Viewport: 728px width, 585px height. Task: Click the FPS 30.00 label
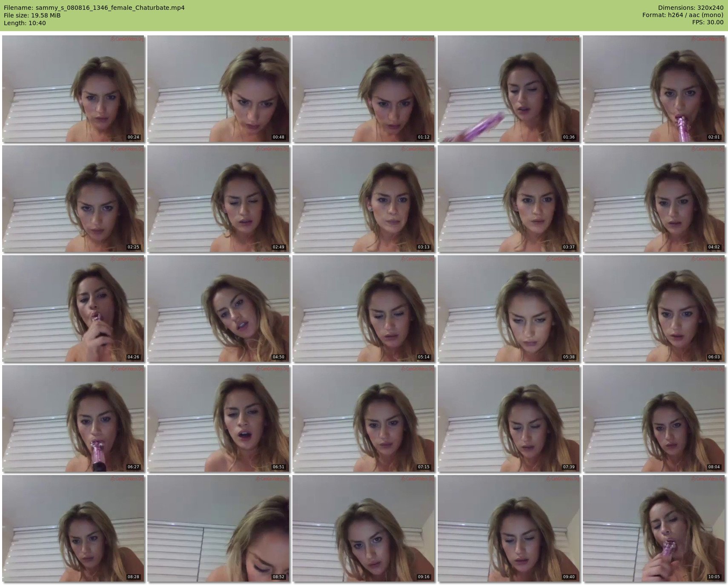click(x=708, y=23)
